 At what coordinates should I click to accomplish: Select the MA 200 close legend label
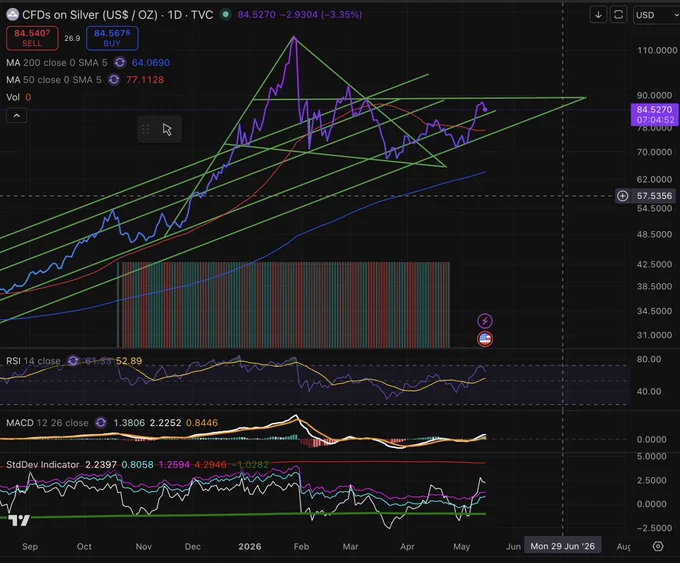(x=56, y=62)
